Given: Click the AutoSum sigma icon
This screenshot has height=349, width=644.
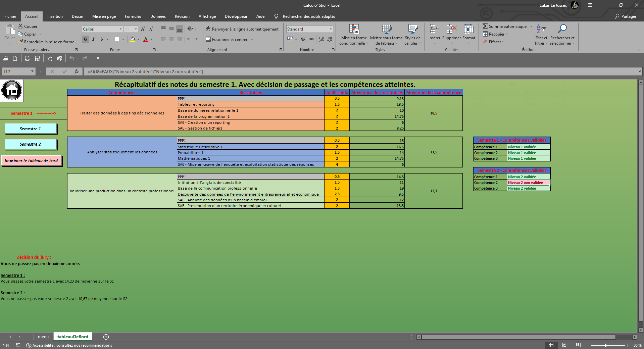Looking at the screenshot, I should (485, 26).
